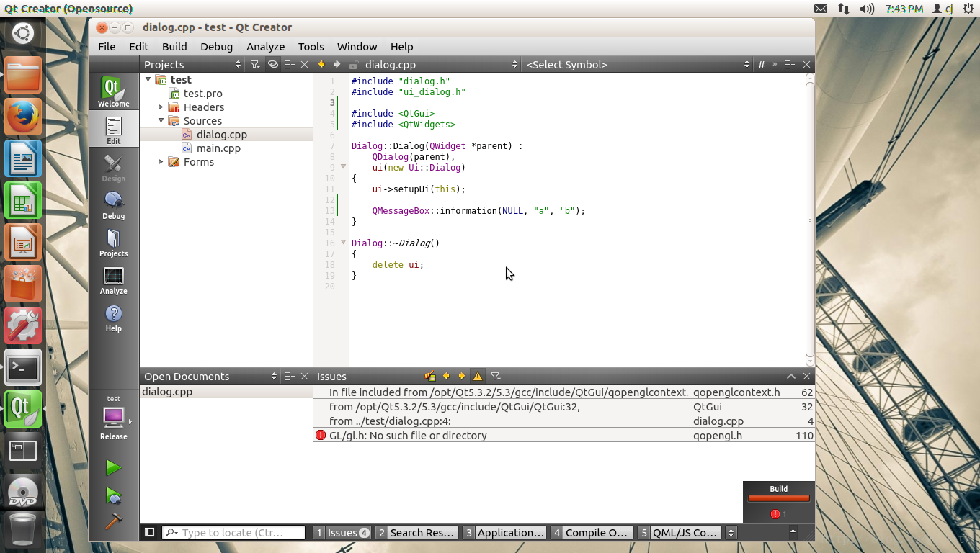Open output pane list stepper in status bar
The image size is (980, 553).
tap(731, 533)
